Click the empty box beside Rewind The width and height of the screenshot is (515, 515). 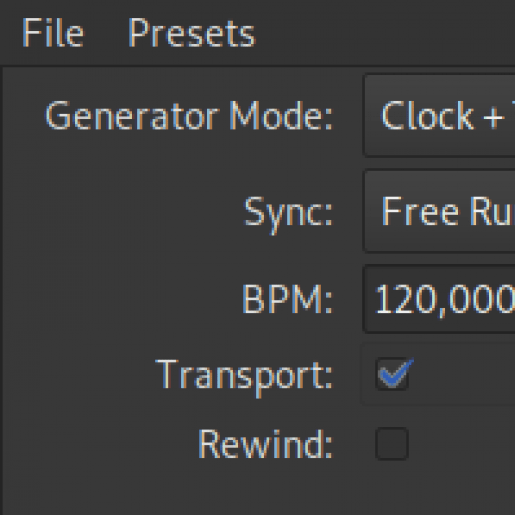coord(392,443)
